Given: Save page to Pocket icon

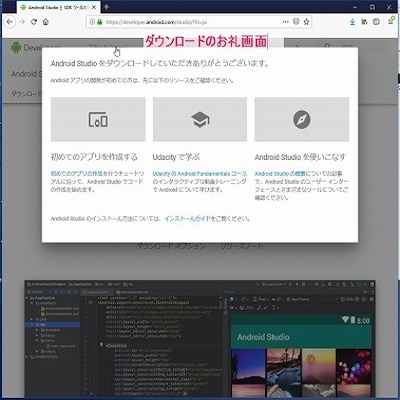Looking at the screenshot, I should (296, 22).
